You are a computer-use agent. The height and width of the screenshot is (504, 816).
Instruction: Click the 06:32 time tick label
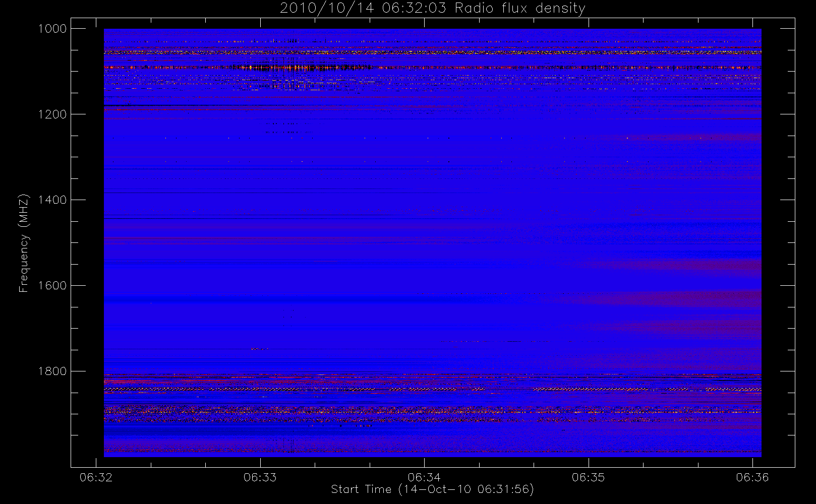(x=96, y=477)
